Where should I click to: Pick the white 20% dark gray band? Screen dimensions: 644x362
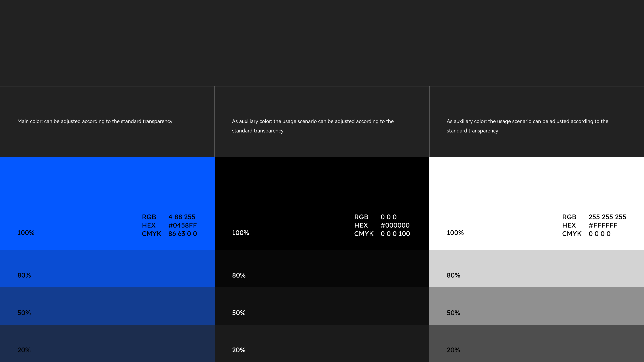click(536, 343)
